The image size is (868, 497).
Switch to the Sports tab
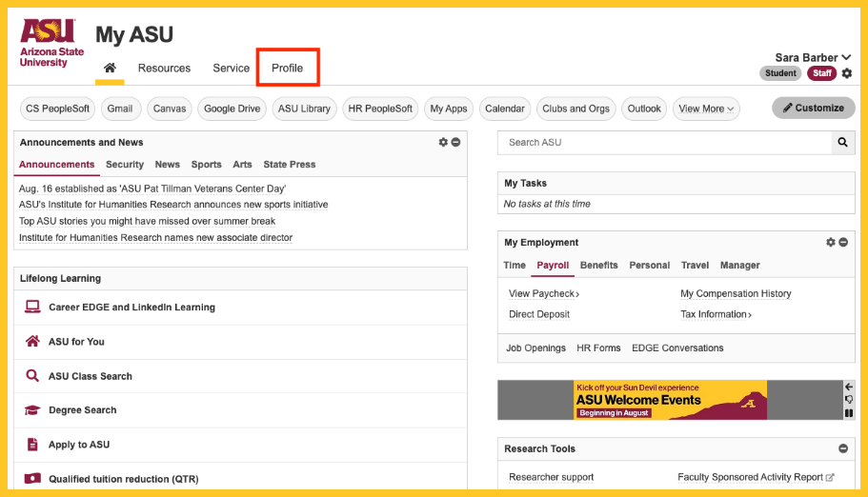point(206,165)
